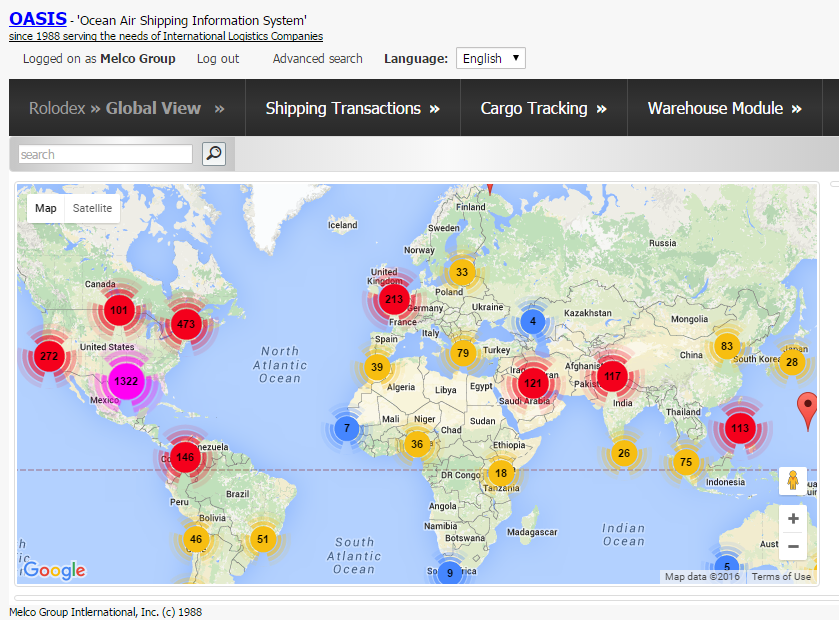Switch the map to Map view

click(45, 208)
